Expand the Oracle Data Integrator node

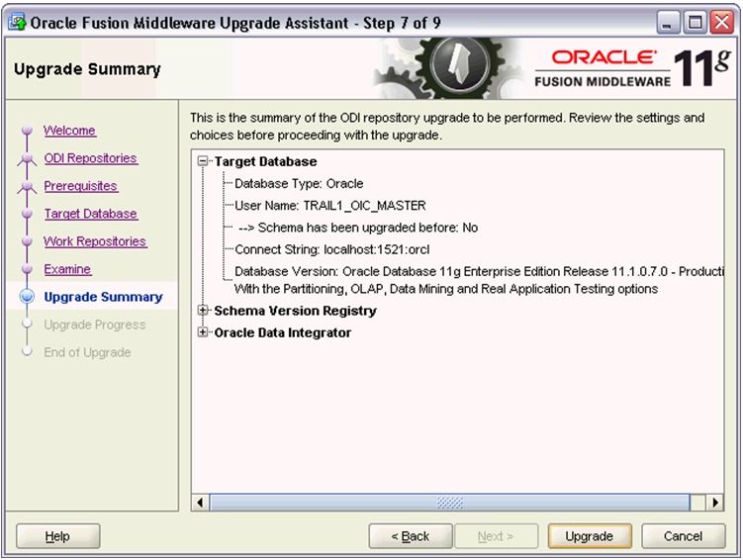203,332
